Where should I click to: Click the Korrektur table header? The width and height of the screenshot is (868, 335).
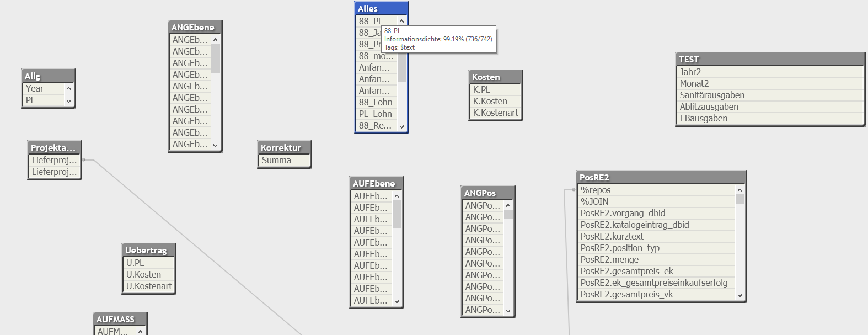tap(283, 148)
